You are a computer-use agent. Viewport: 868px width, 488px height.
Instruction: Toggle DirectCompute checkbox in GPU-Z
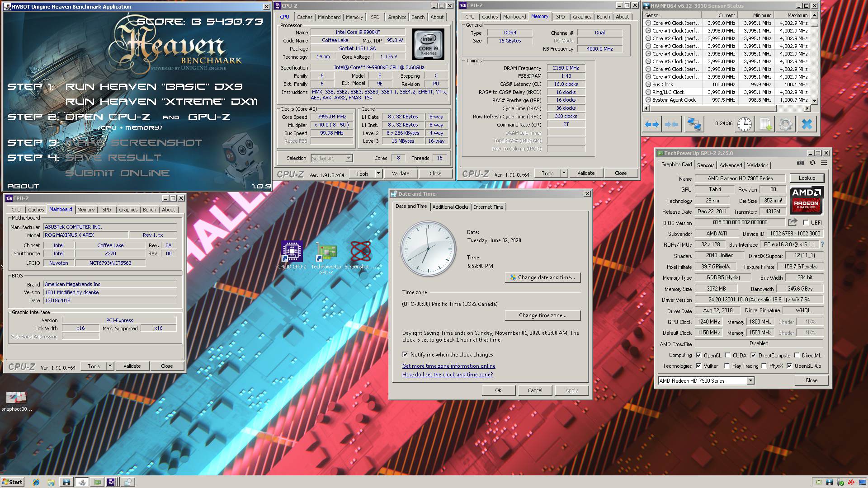pos(753,356)
